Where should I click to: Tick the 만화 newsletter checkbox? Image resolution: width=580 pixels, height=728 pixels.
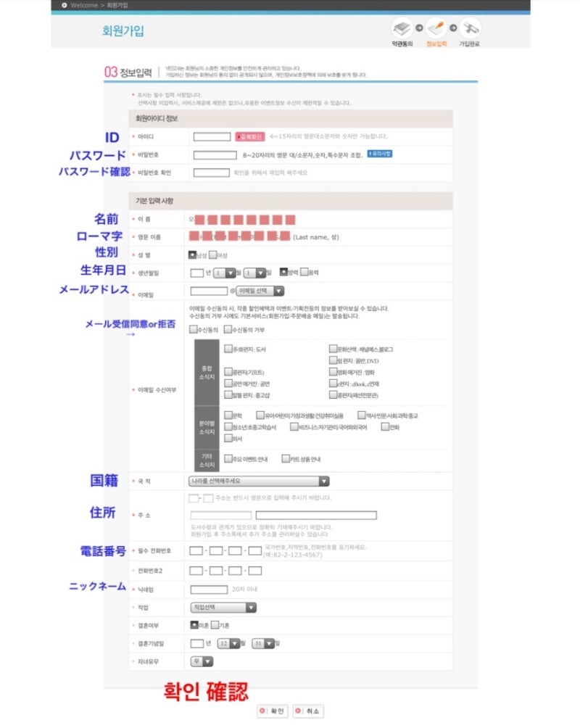coord(385,426)
